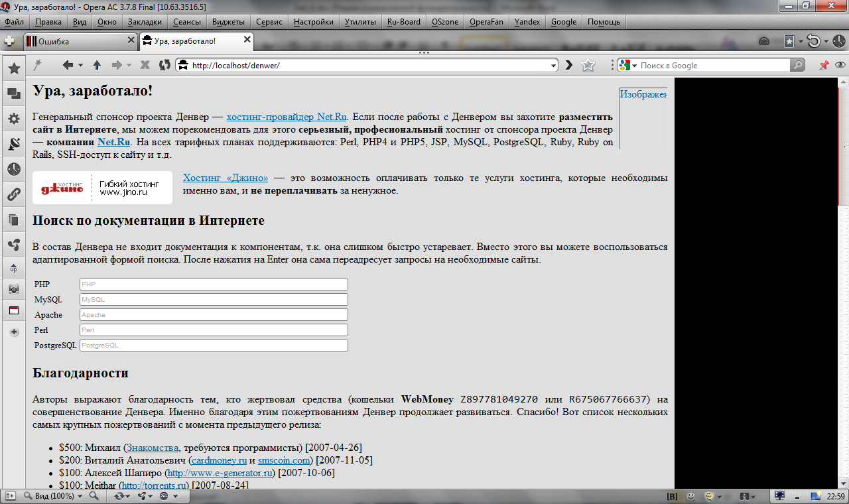The image size is (849, 504).
Task: Open the chat bubbles panel in sidebar
Action: click(x=13, y=94)
